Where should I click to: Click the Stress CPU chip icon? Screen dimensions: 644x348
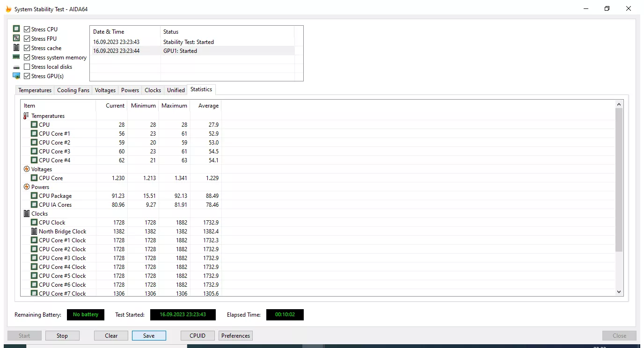point(16,29)
